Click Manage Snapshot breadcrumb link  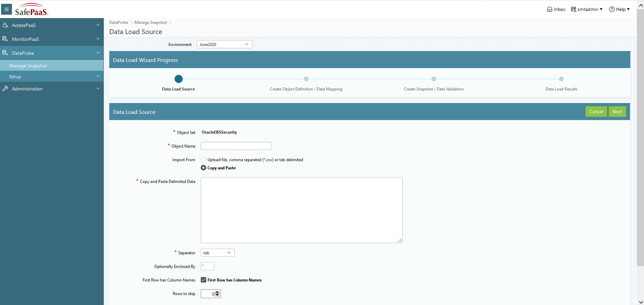(x=150, y=22)
